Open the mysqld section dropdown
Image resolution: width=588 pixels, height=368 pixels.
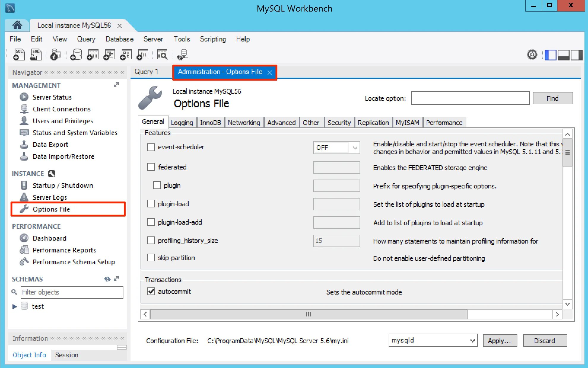[x=433, y=340]
